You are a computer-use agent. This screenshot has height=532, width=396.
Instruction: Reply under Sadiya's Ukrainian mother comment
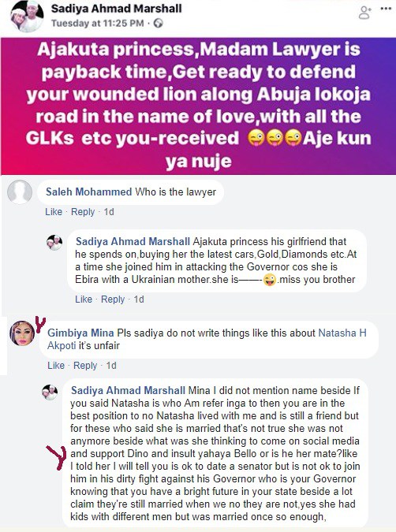point(113,299)
